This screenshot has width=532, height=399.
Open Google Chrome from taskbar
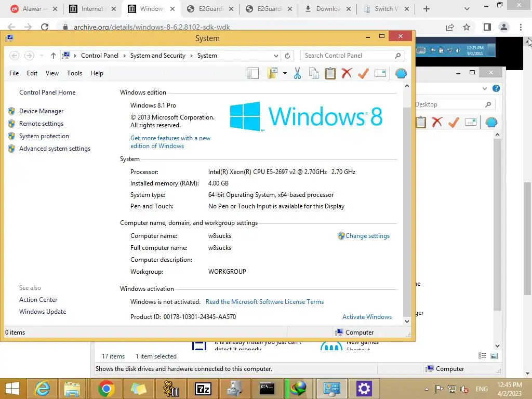(x=106, y=389)
